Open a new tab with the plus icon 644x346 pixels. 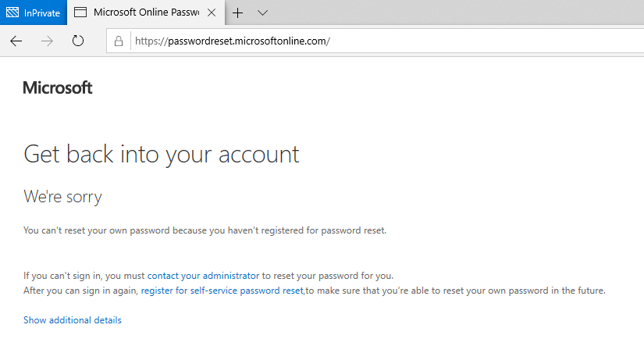tap(238, 12)
